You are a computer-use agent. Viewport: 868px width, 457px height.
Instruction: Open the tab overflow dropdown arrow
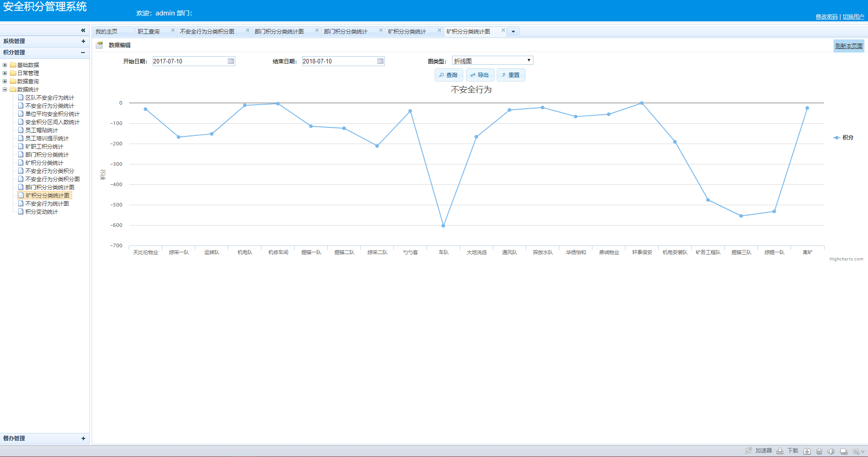513,32
